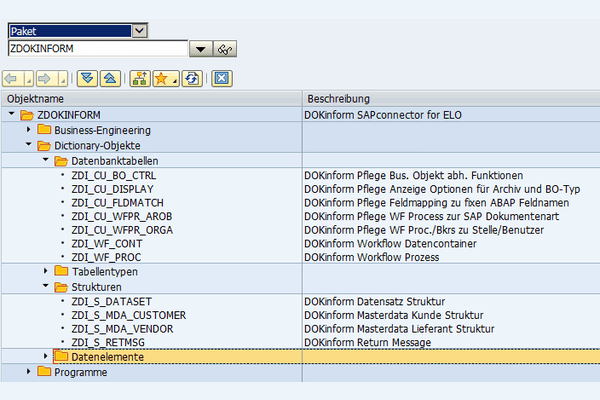
Task: Collapse the Datenbanktabellen folder
Action: [x=45, y=160]
